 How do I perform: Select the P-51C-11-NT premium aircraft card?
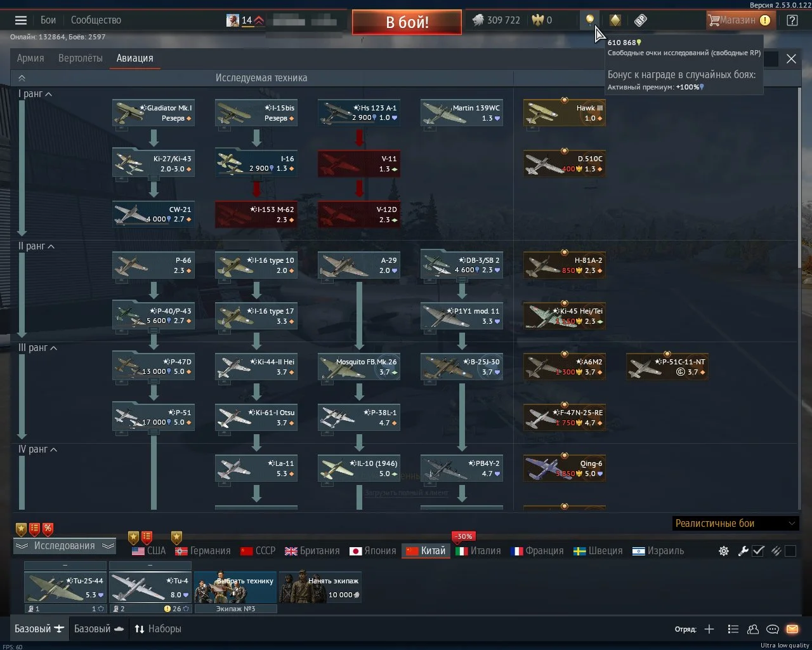pos(667,367)
